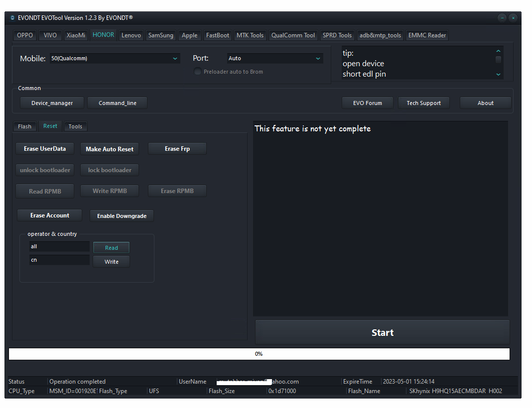Open the QualComm Tool tab
Image resolution: width=532 pixels, height=408 pixels.
[x=293, y=35]
